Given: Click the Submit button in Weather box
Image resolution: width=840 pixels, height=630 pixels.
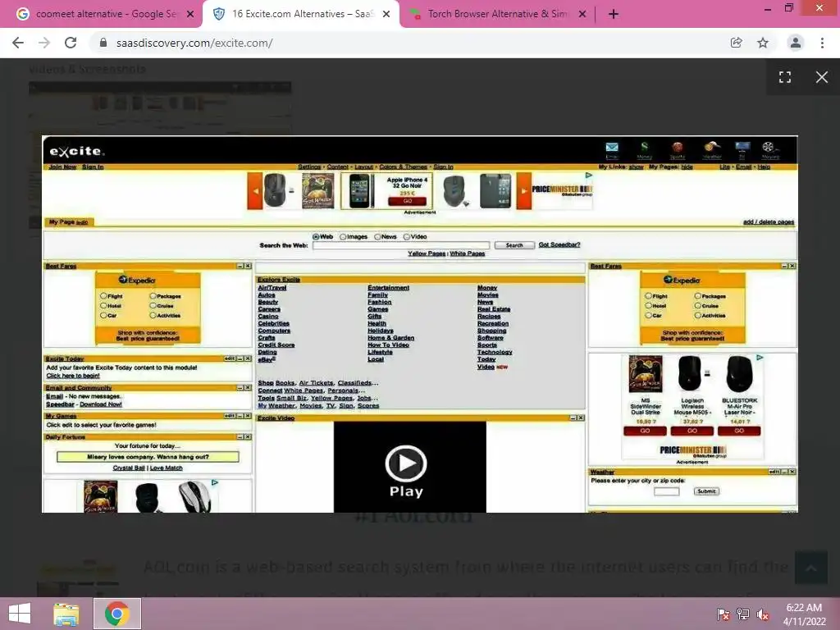Looking at the screenshot, I should coord(706,491).
